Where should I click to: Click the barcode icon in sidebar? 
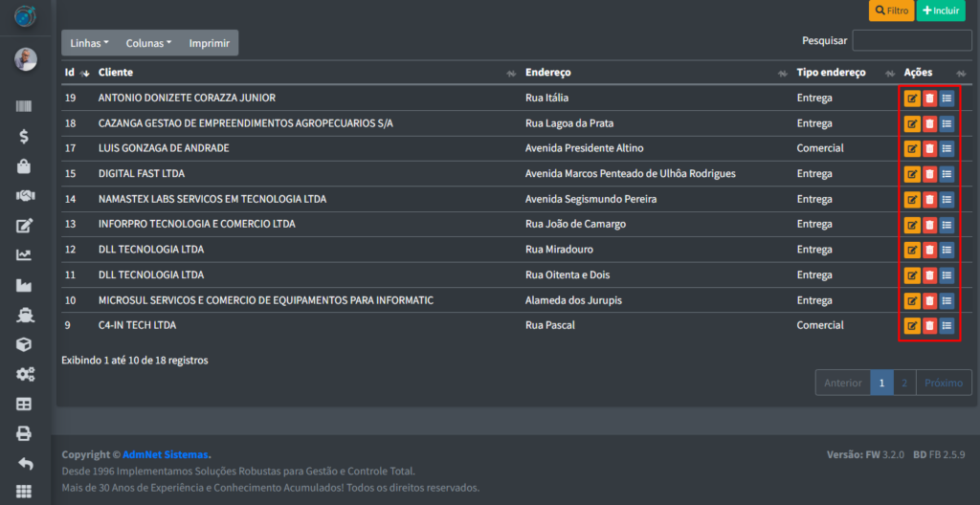click(x=25, y=107)
